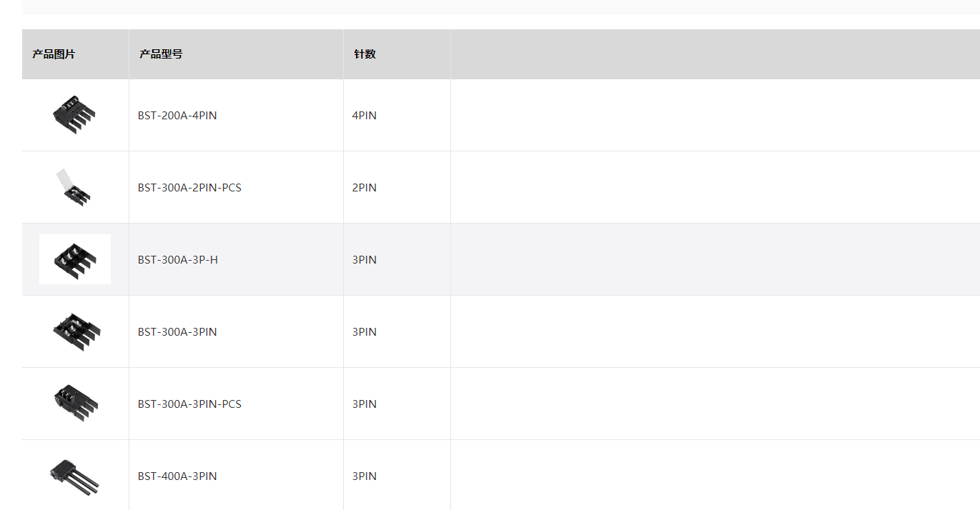980x510 pixels.
Task: Open the BST-300A-3PIN-PCS product thumbnail
Action: click(76, 404)
